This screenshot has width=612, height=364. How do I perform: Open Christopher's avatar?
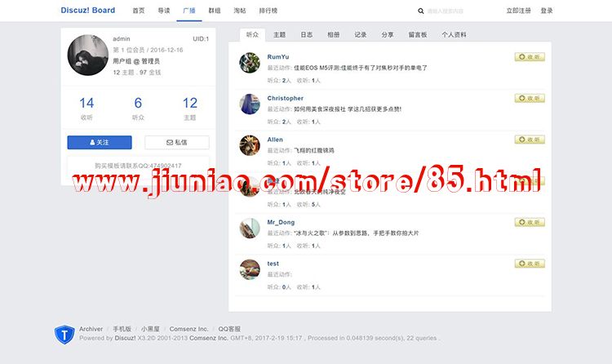[250, 104]
